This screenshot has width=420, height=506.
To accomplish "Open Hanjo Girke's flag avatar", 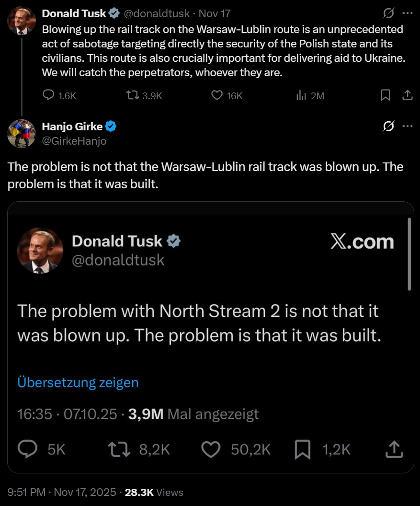I will [x=21, y=134].
